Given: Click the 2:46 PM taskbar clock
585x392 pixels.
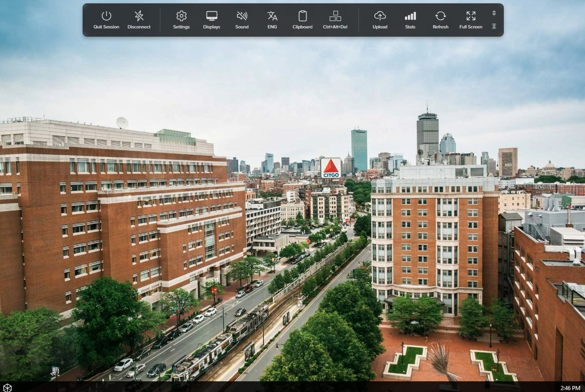Looking at the screenshot, I should (x=570, y=388).
